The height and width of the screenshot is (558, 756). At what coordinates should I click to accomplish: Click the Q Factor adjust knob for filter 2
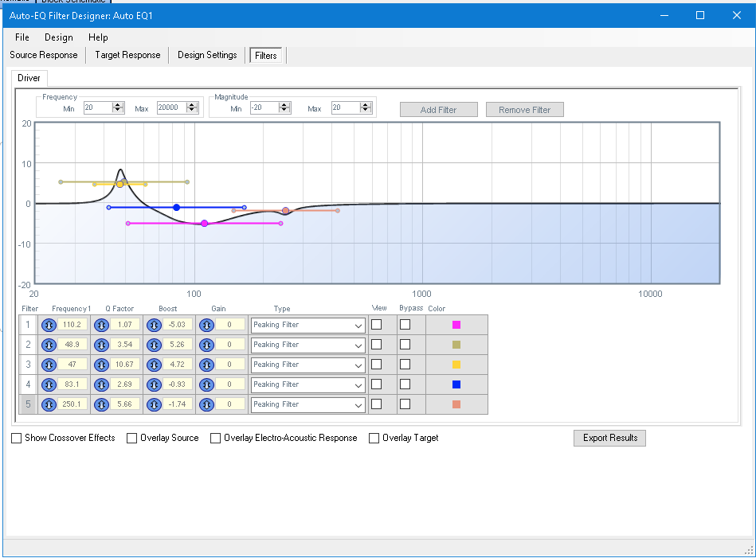101,345
